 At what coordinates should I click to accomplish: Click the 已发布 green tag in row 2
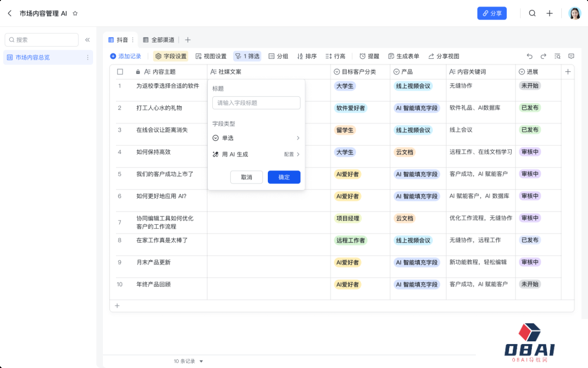(529, 108)
